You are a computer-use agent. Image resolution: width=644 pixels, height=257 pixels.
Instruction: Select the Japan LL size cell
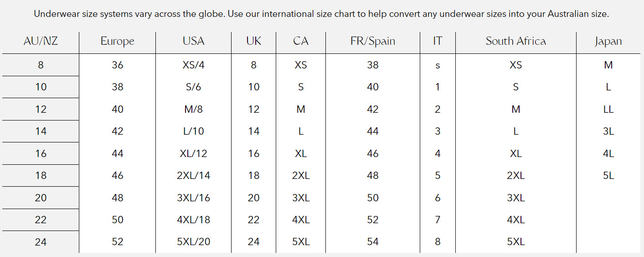point(608,109)
